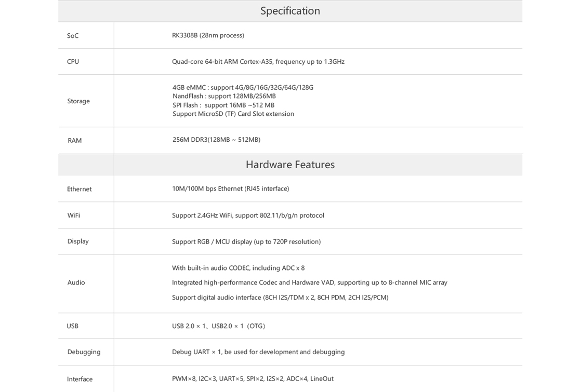Viewport: 581px width, 392px height.
Task: Click the Hardware Features section header
Action: (x=290, y=165)
